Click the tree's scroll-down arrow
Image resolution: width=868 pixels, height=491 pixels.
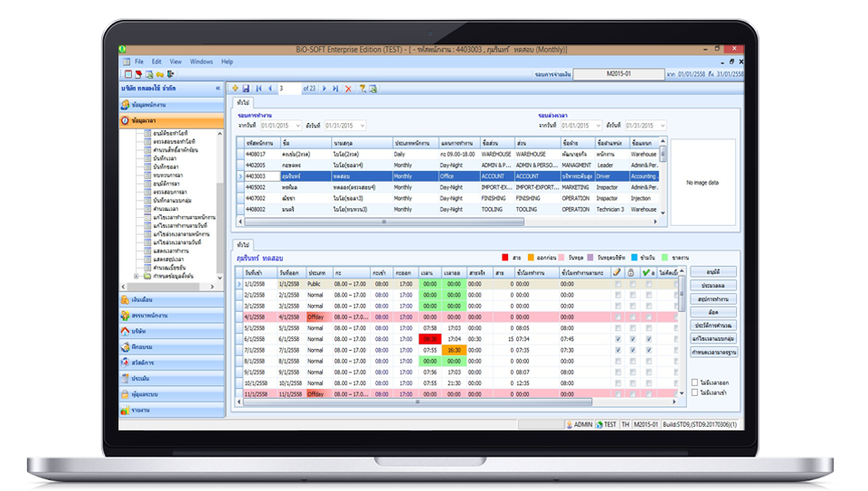coord(220,278)
